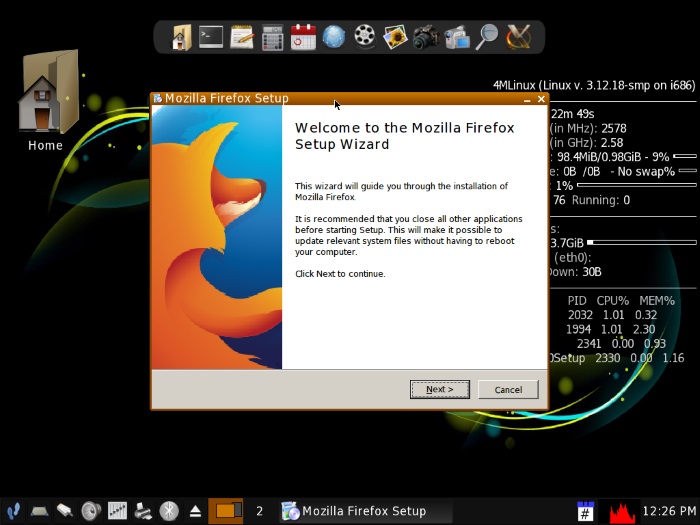Click the printer icon in the taskbar
Screen dimensions: 700x525
[143, 511]
